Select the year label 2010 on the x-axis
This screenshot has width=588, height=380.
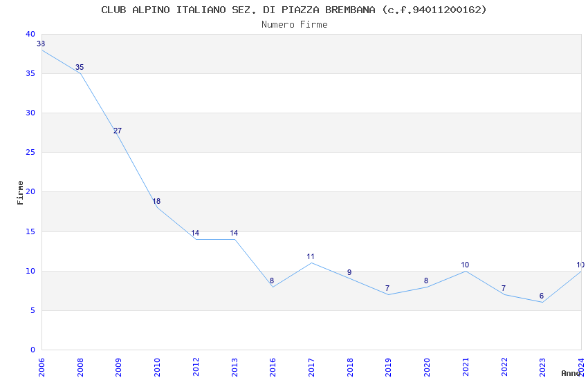(x=157, y=368)
